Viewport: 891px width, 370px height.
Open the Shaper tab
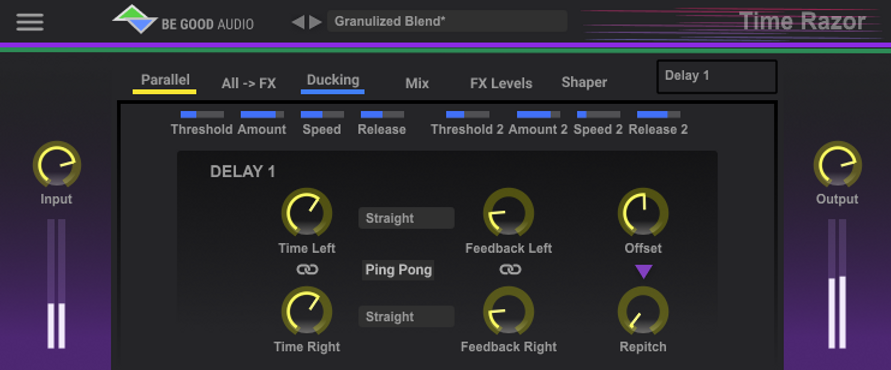click(584, 82)
